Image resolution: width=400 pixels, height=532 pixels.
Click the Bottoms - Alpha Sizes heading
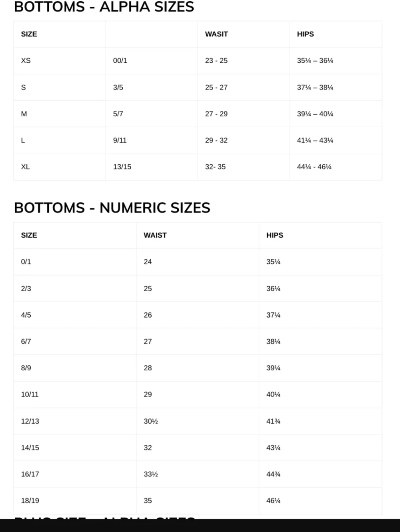104,7
